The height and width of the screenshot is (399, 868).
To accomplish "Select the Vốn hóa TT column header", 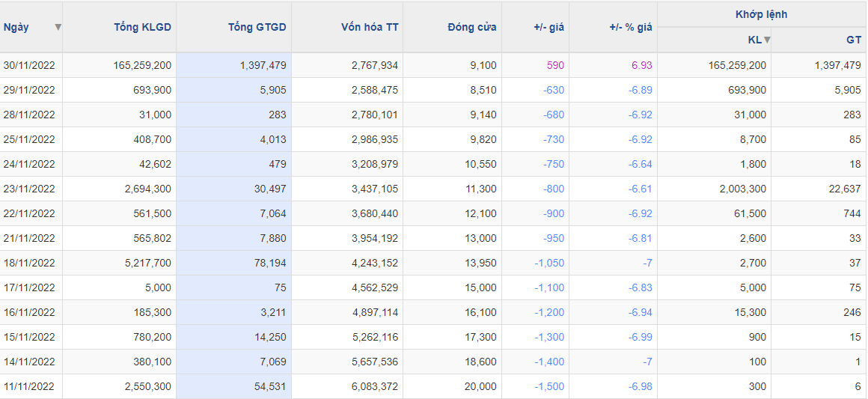I will click(x=370, y=27).
